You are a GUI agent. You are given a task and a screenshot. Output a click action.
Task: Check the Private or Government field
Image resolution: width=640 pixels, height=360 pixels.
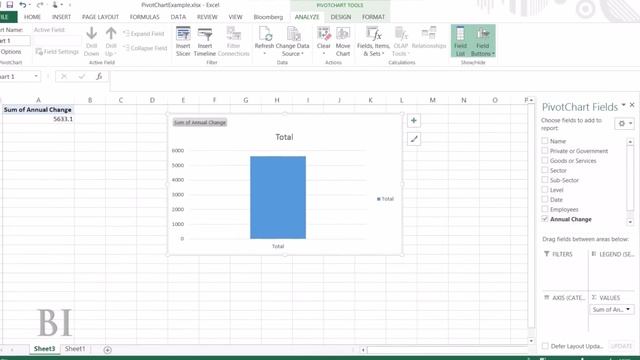[544, 151]
